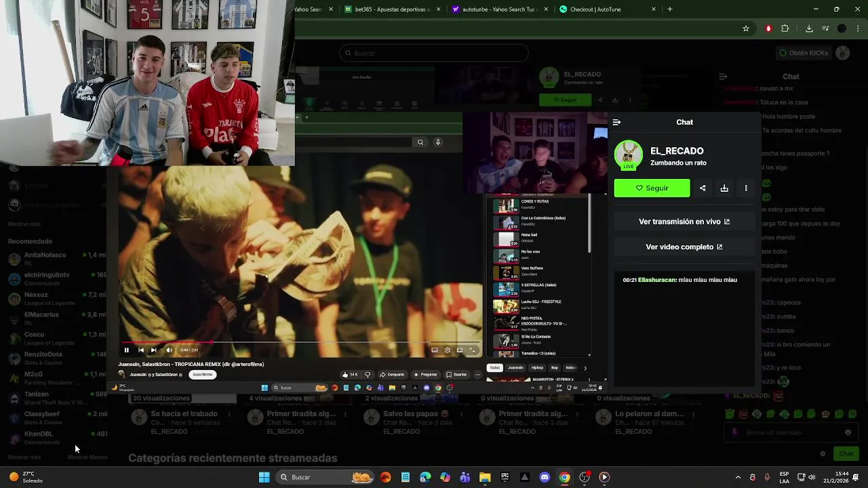
Task: Collapse the clip Chat panel with arrow icon
Action: [616, 122]
